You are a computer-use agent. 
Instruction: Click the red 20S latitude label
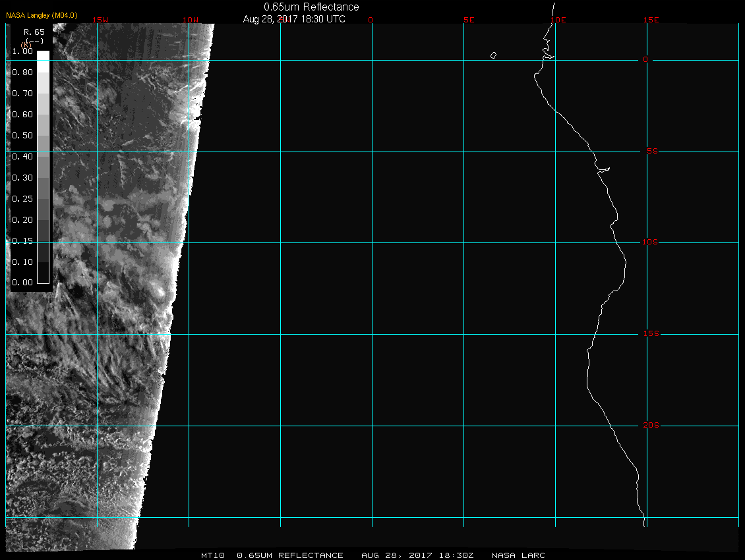(x=650, y=426)
